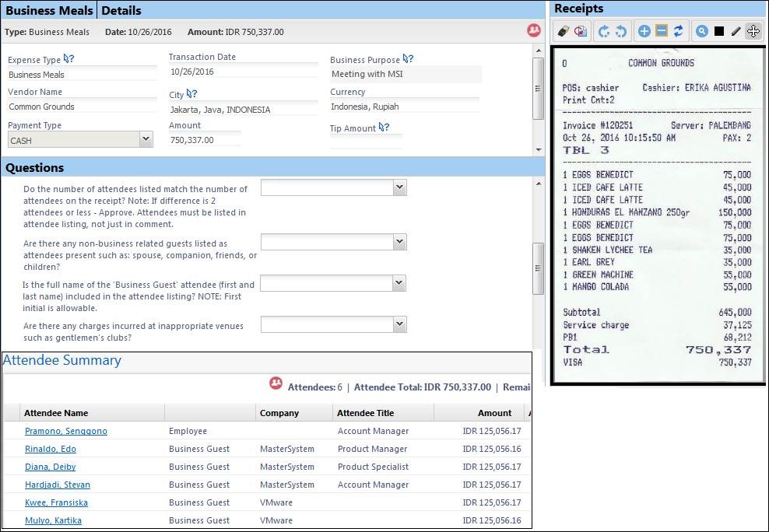This screenshot has height=532, width=769.
Task: Click the red attendees icon in details header
Action: click(x=533, y=31)
